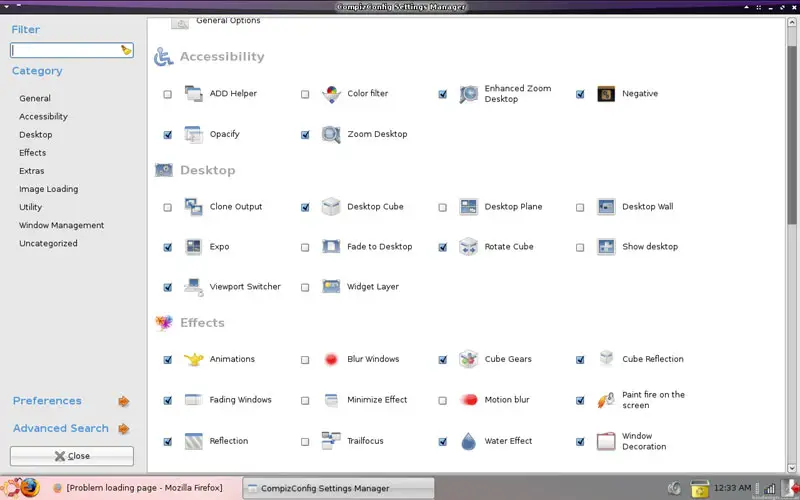Select the Window Management category
This screenshot has width=800, height=500.
click(62, 225)
